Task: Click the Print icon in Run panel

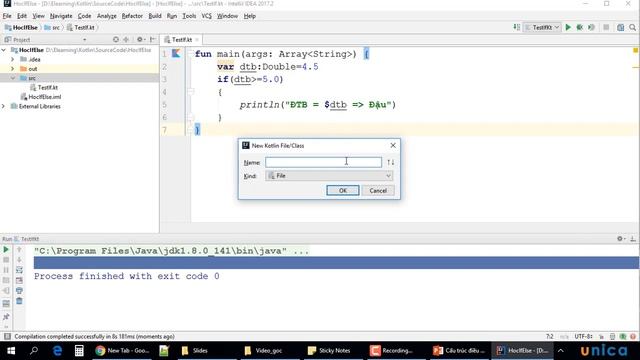Action: pos(19,291)
